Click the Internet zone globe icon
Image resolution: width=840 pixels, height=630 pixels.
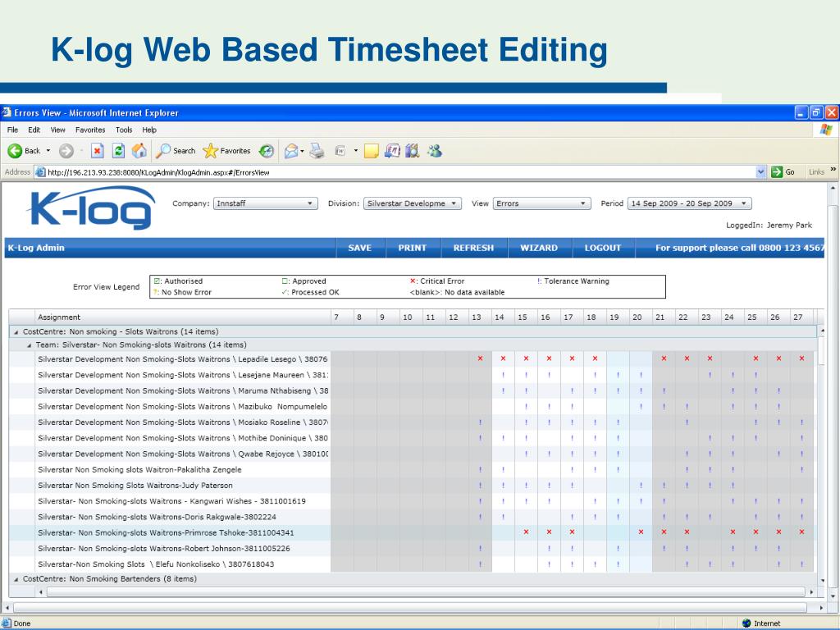(746, 623)
